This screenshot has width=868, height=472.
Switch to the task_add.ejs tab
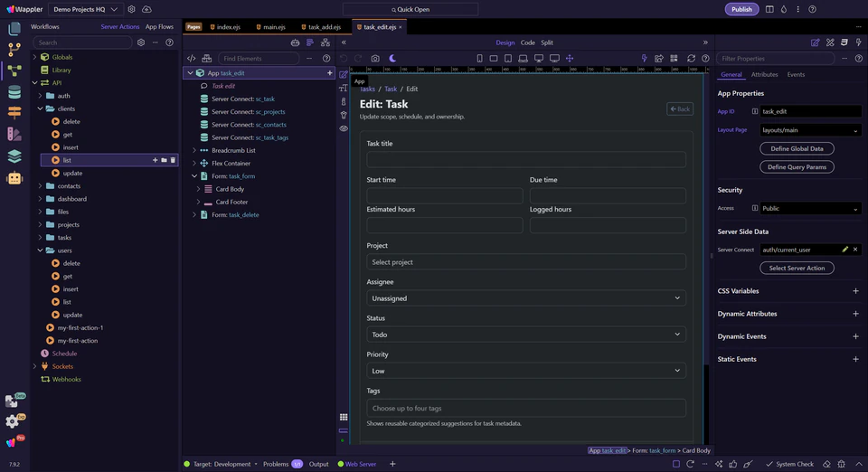[x=321, y=26]
